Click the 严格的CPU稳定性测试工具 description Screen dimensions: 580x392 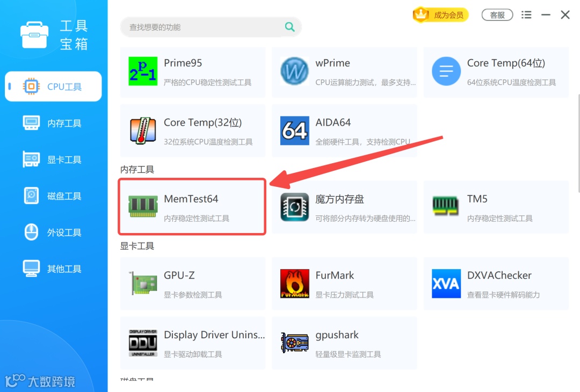(207, 83)
